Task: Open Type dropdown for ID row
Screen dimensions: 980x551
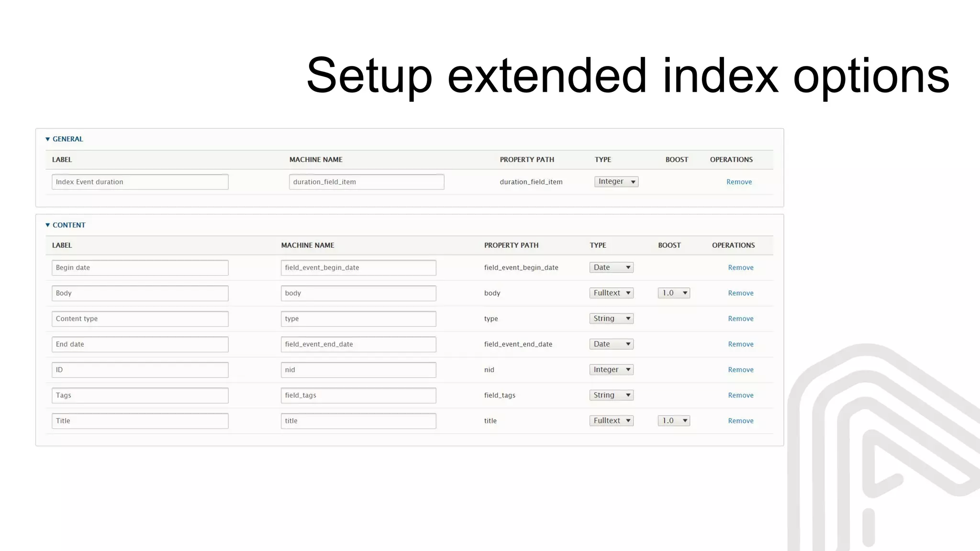Action: [x=612, y=370]
